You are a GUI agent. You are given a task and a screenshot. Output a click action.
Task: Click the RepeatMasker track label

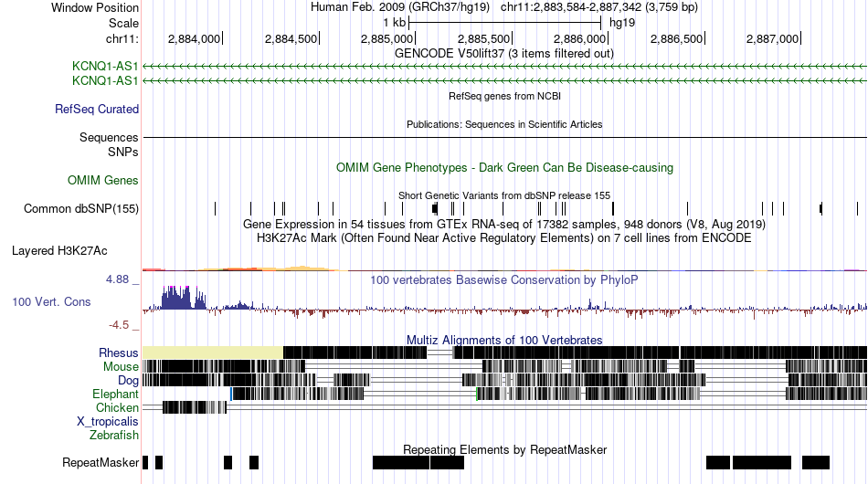[x=101, y=462]
